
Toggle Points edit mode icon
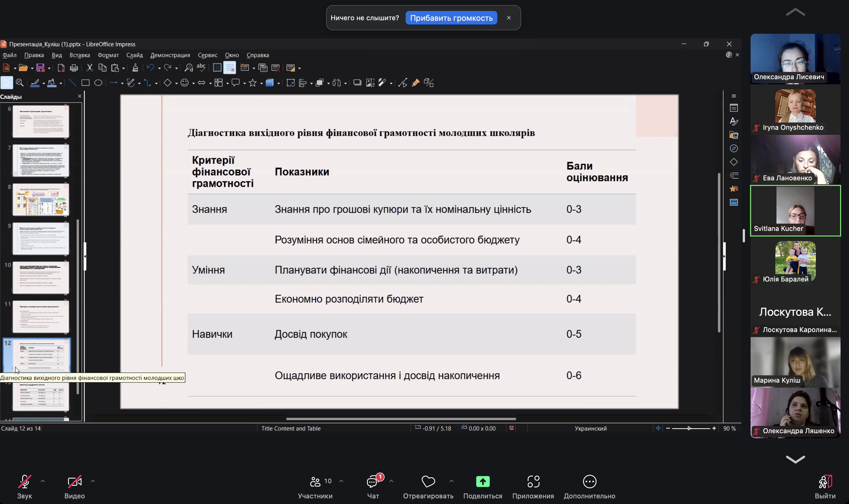click(x=402, y=83)
